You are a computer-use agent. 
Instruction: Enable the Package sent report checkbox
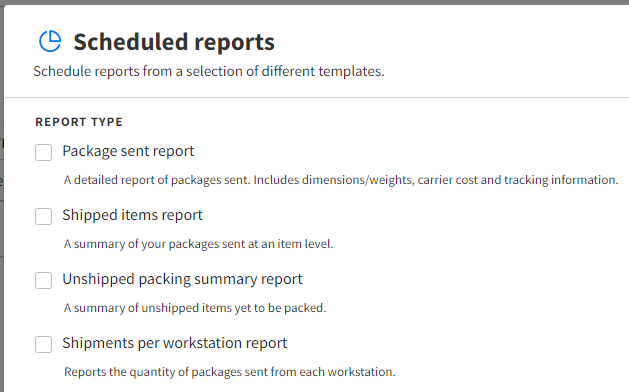[x=43, y=152]
